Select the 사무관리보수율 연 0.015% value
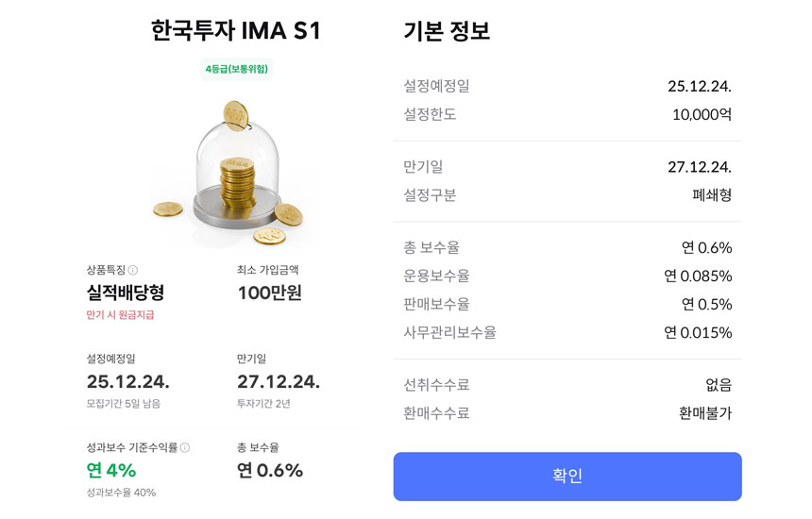 pyautogui.click(x=698, y=333)
